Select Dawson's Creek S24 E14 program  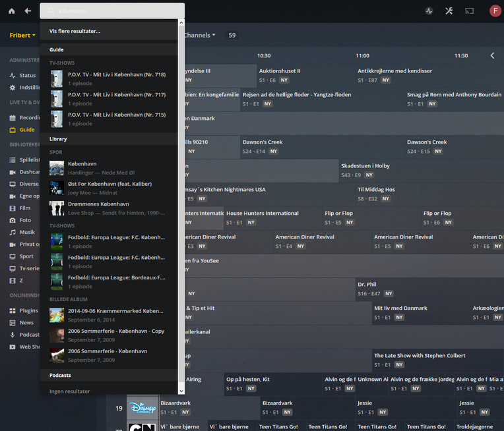pos(323,147)
